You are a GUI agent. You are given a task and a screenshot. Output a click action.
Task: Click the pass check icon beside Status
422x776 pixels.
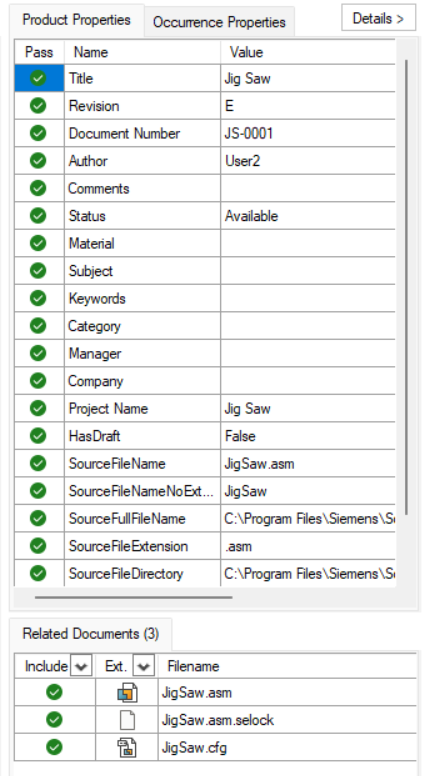click(x=38, y=216)
